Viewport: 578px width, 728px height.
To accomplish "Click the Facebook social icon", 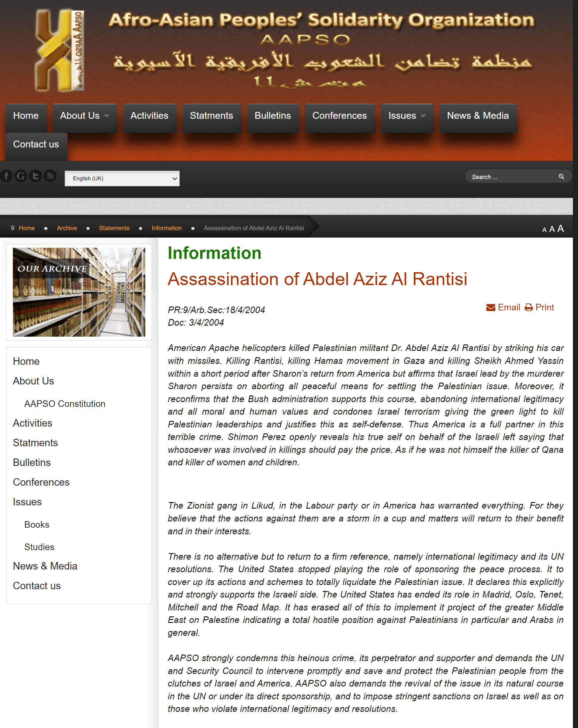I will [6, 176].
